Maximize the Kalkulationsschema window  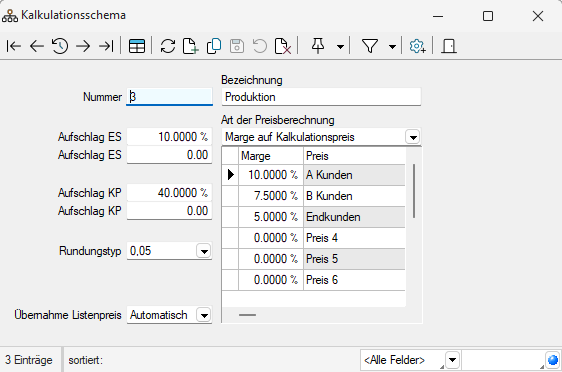coord(488,16)
